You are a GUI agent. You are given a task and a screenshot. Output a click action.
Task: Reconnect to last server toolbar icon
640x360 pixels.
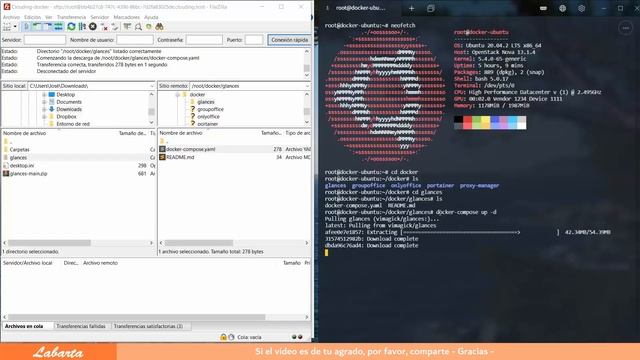(x=115, y=27)
